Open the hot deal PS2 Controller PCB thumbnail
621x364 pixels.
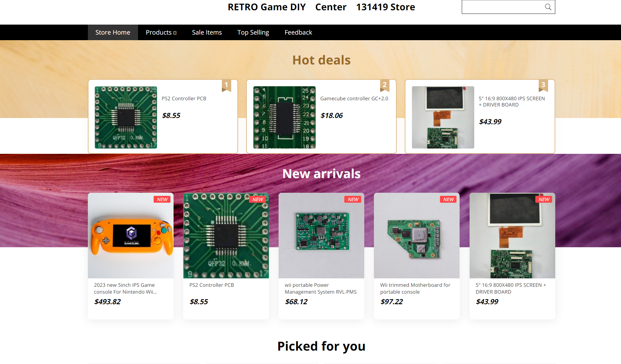click(126, 117)
